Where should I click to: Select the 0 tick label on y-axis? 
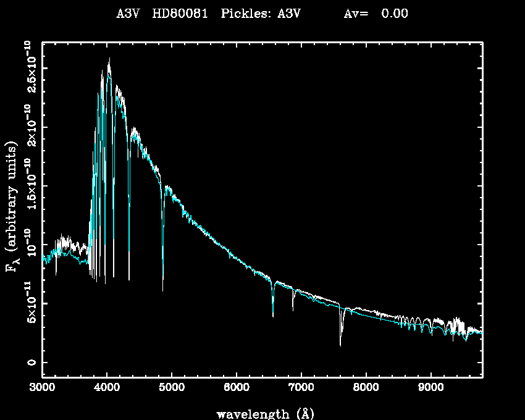pos(30,363)
